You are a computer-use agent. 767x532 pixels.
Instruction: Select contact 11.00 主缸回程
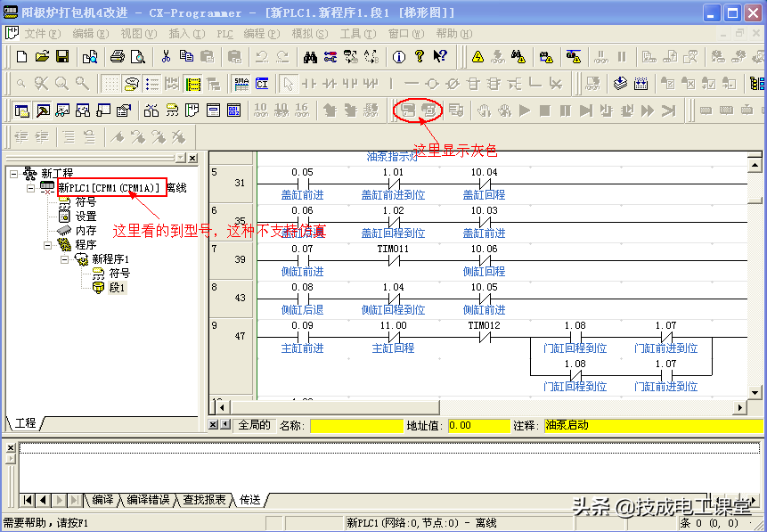click(x=393, y=337)
